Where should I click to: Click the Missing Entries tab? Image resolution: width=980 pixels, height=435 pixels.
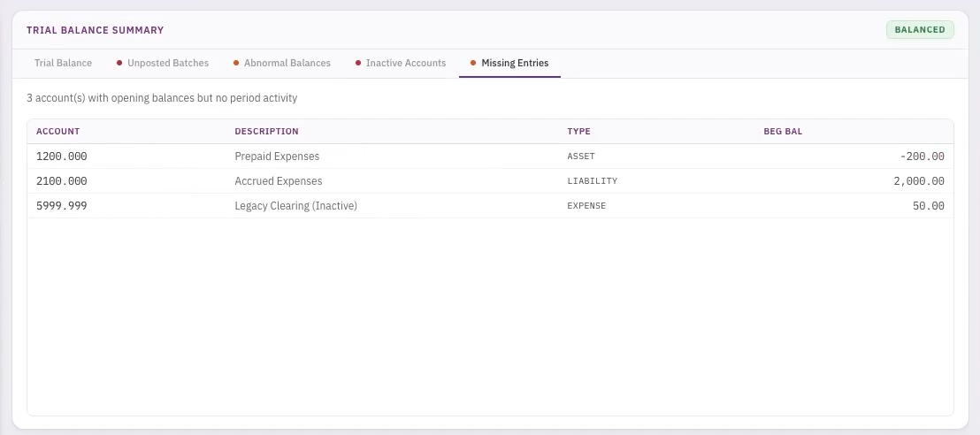coord(515,63)
